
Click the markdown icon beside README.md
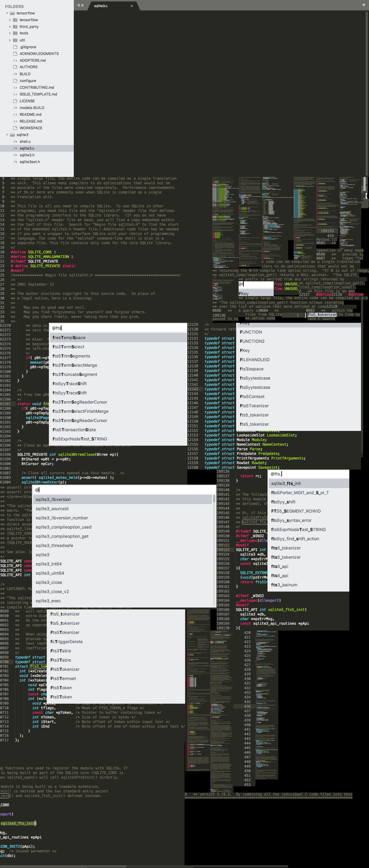tap(15, 115)
